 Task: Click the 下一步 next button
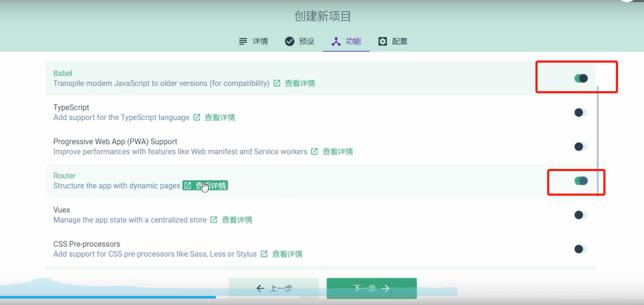coord(372,288)
